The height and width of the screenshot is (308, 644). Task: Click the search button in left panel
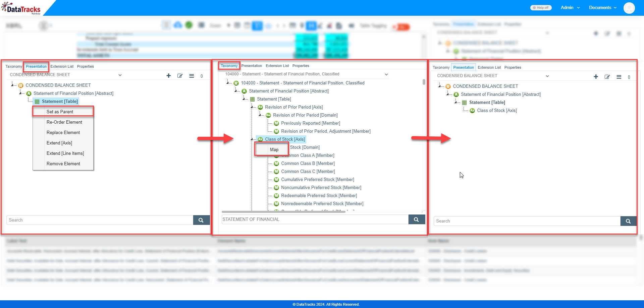(201, 220)
